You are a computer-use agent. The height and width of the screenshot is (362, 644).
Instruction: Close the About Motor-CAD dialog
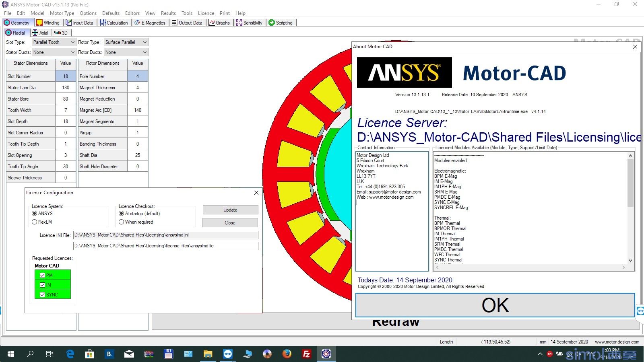tap(635, 47)
